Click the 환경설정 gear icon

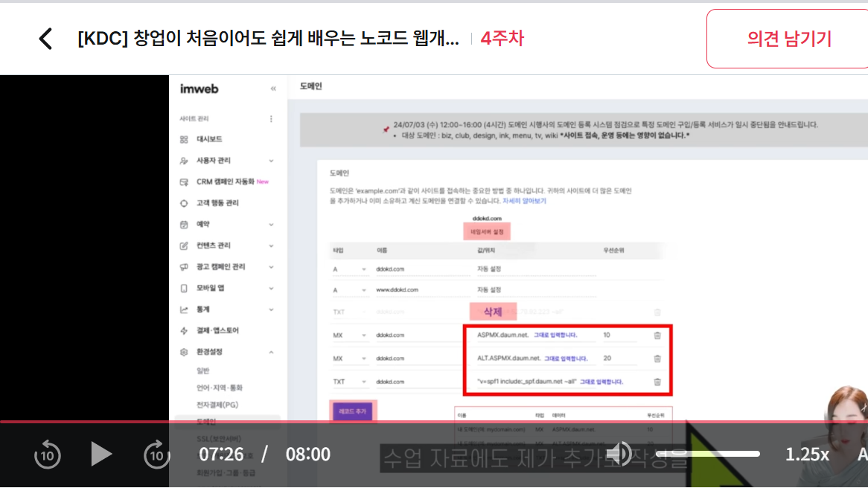[184, 352]
